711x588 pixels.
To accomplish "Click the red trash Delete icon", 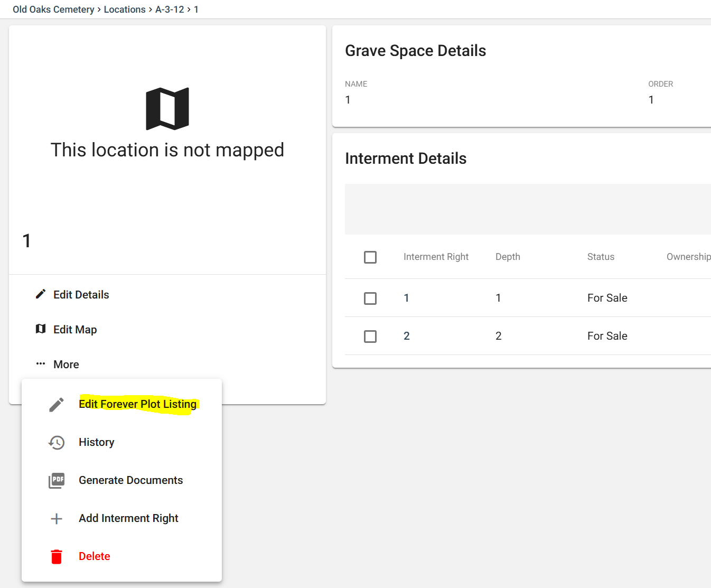I will point(57,557).
